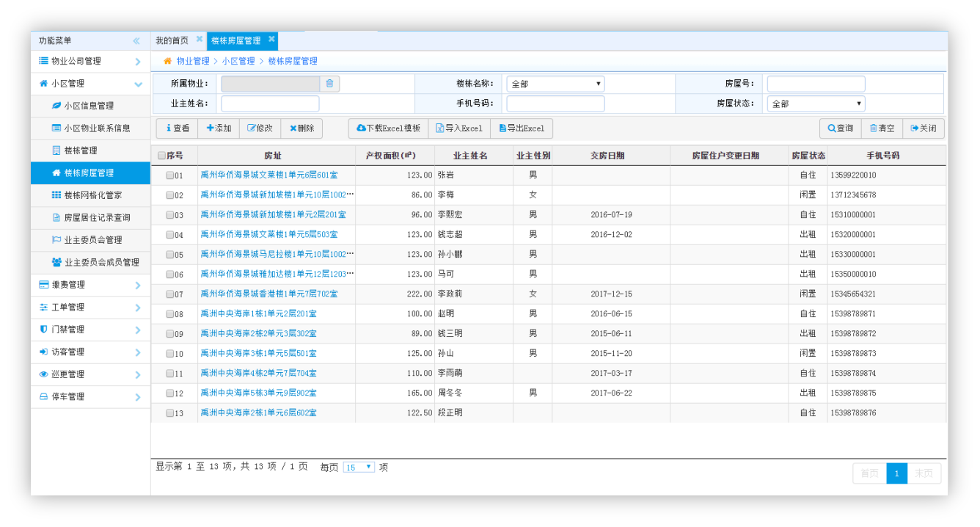Open 小区信息管理 in the sidebar
Image resolution: width=980 pixels, height=527 pixels.
[x=90, y=106]
